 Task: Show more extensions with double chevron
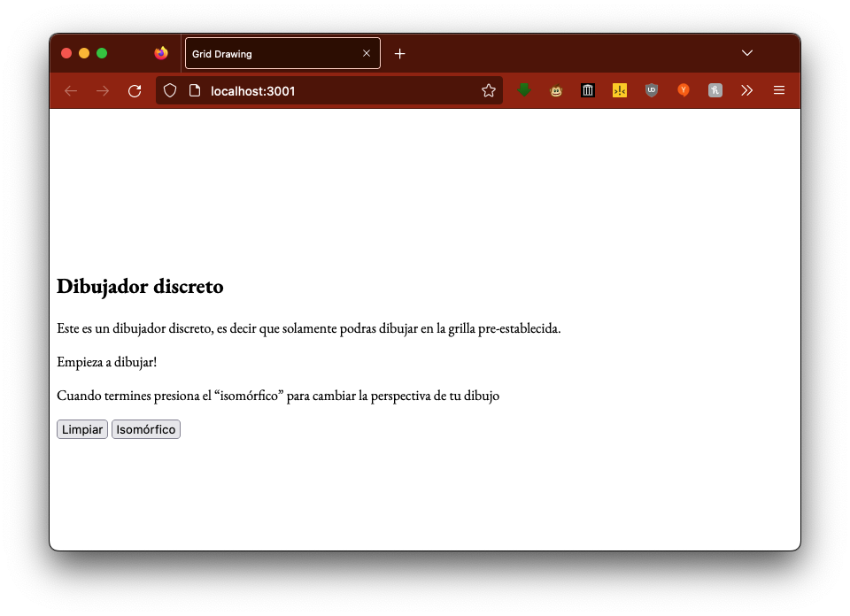(747, 90)
